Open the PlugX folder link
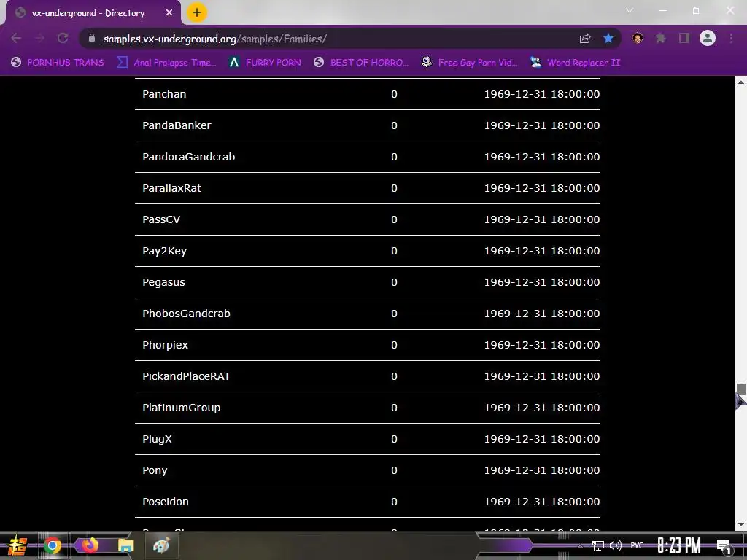 pyautogui.click(x=158, y=439)
